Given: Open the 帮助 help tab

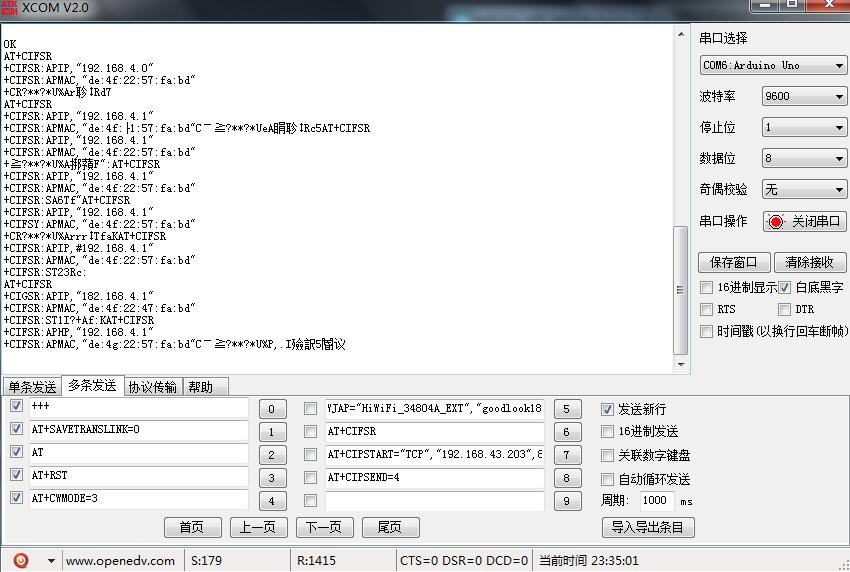Looking at the screenshot, I should coord(205,387).
